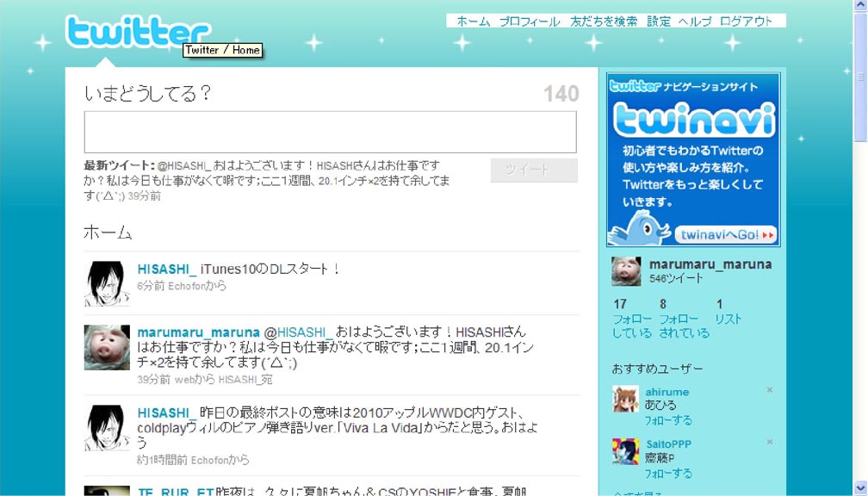
Task: Open HISASHI_ username on iTunes10 tweet
Action: (x=167, y=269)
